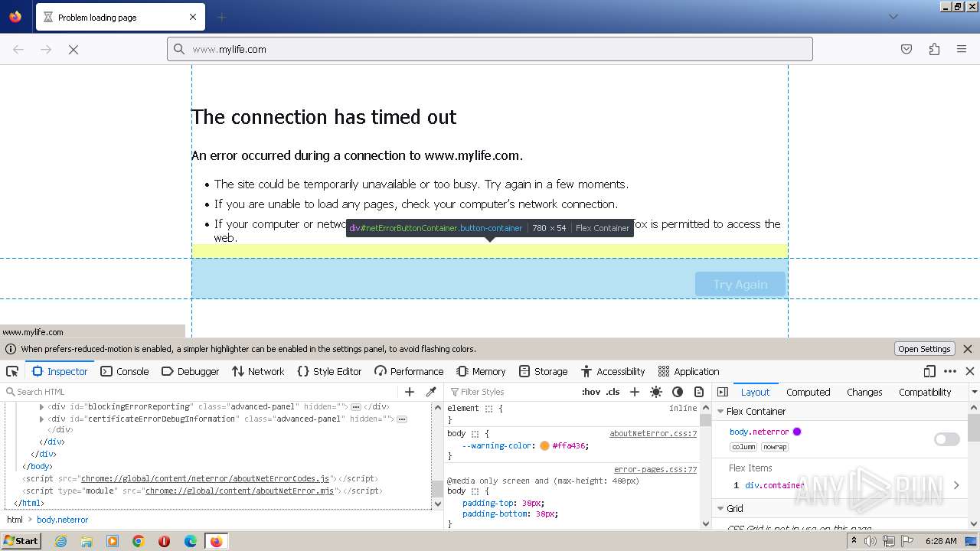Add a new CSS rule
The height and width of the screenshot is (551, 980).
pos(634,392)
